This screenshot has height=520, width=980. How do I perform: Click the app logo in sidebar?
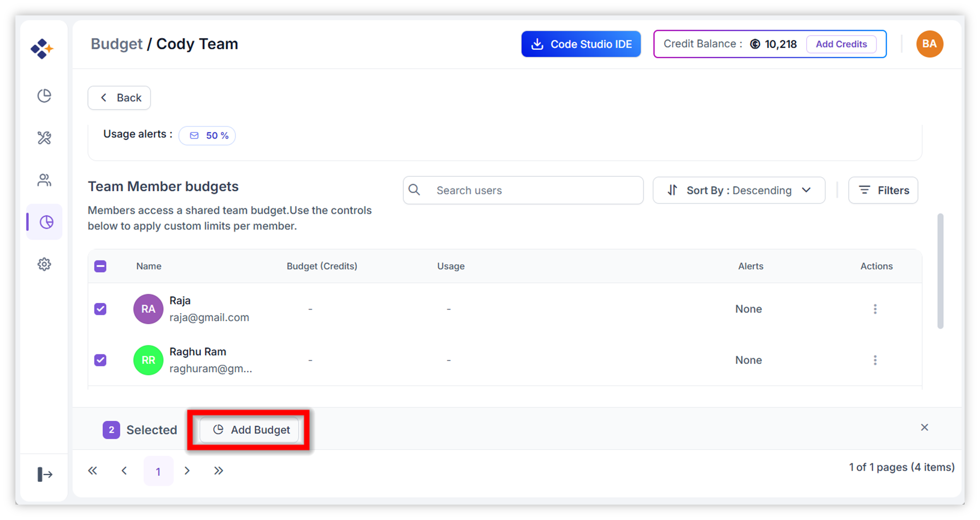point(42,49)
